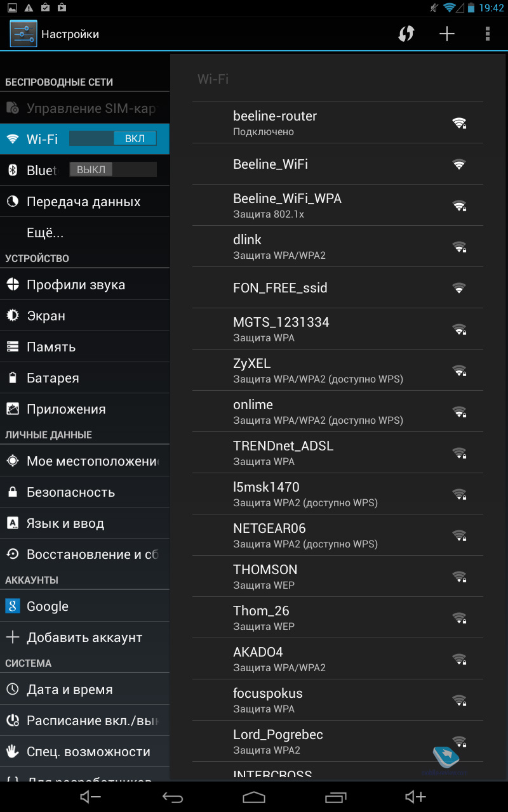Screen dimensions: 508x812
Task: Tap the WPS sync arrows icon
Action: tap(406, 34)
